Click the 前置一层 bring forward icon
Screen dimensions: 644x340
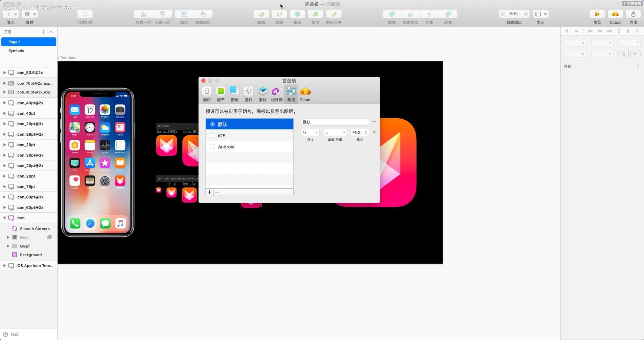point(143,14)
